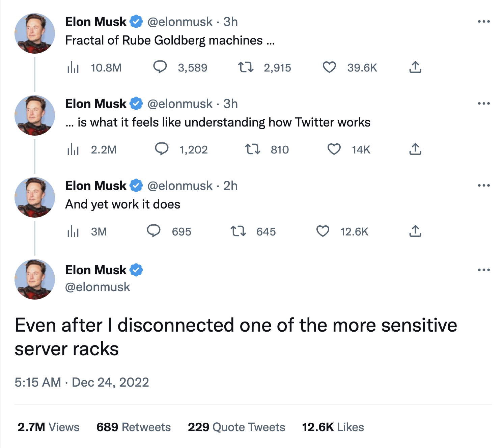Viewport: 504px width, 448px height.
Task: Retweet the "understanding how Twitter works" tweet
Action: (x=252, y=149)
